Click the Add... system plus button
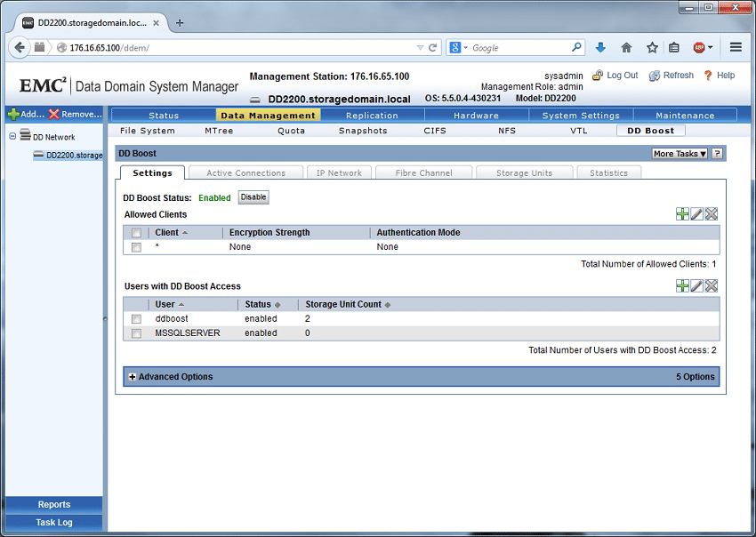The image size is (756, 537). pyautogui.click(x=26, y=114)
